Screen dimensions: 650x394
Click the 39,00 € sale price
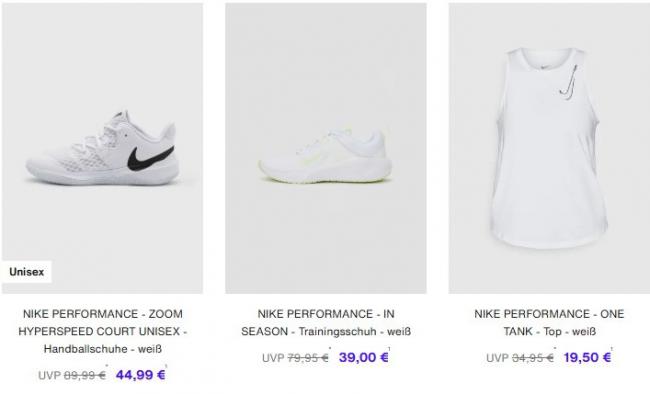click(364, 358)
